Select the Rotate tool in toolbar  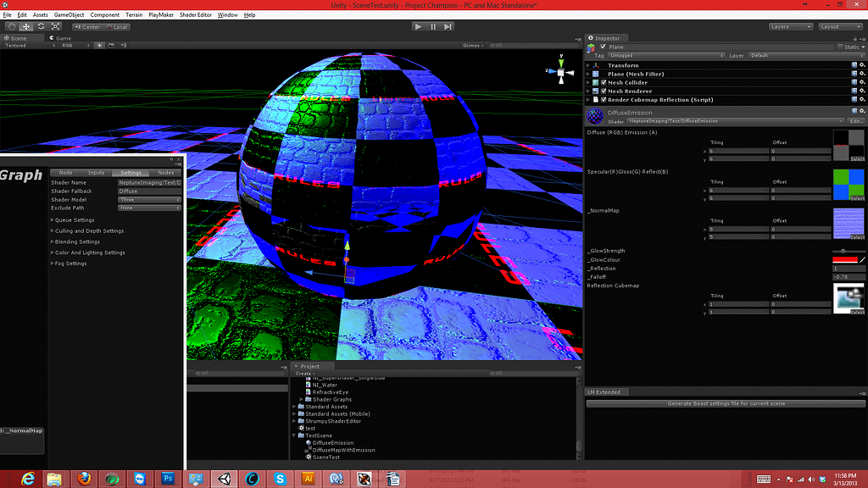click(x=41, y=26)
